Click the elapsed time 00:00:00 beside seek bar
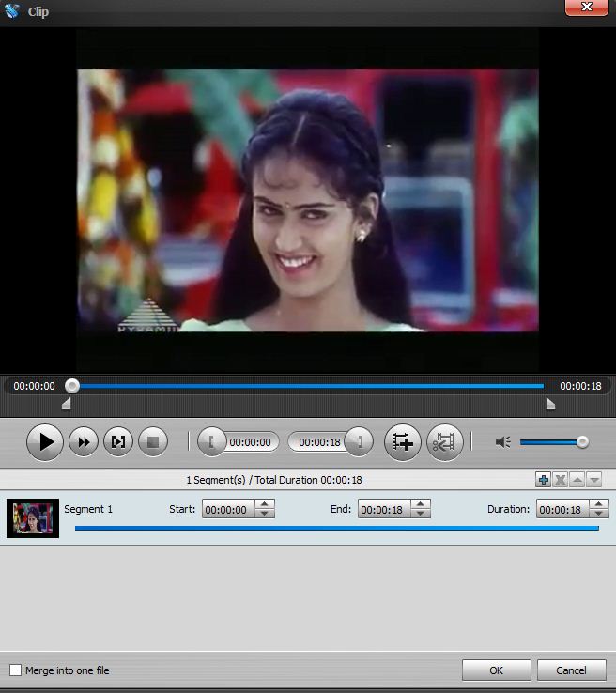The height and width of the screenshot is (693, 616). point(34,386)
